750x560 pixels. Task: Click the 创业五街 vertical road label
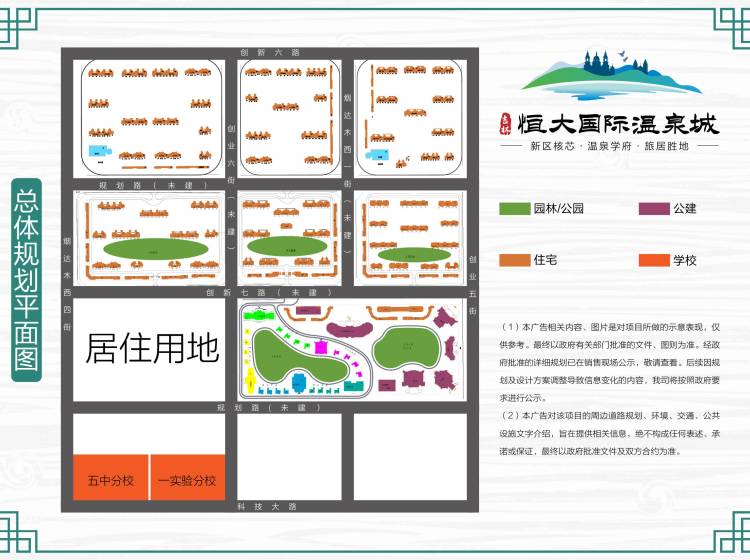[473, 285]
